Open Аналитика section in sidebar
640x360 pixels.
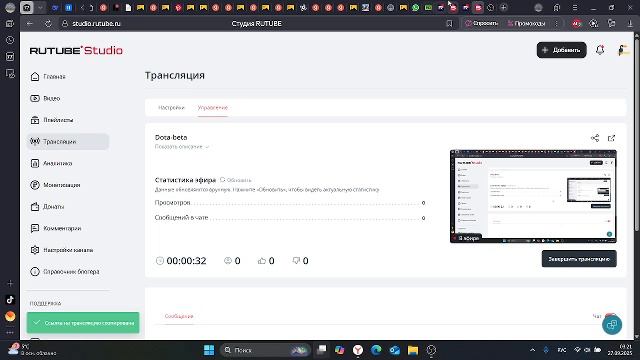point(51,163)
